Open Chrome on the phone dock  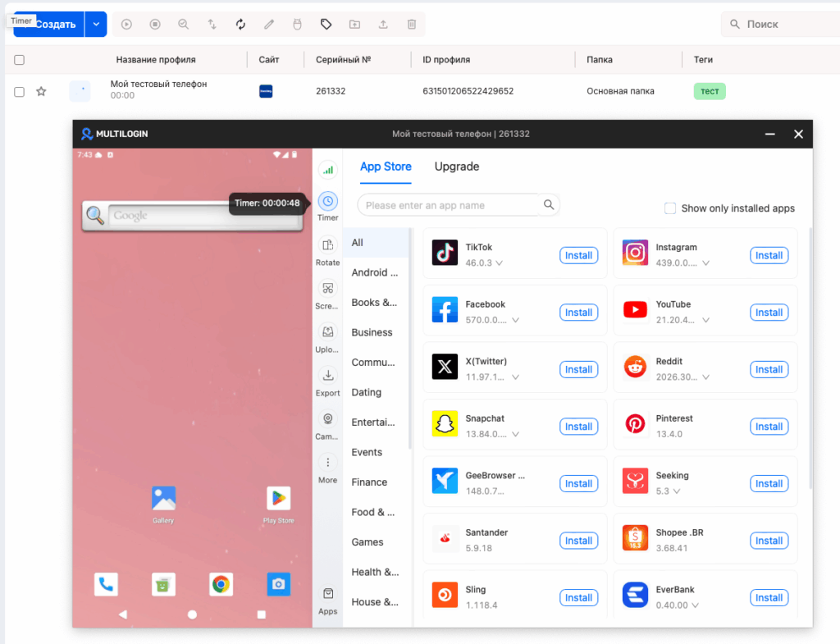pos(221,584)
